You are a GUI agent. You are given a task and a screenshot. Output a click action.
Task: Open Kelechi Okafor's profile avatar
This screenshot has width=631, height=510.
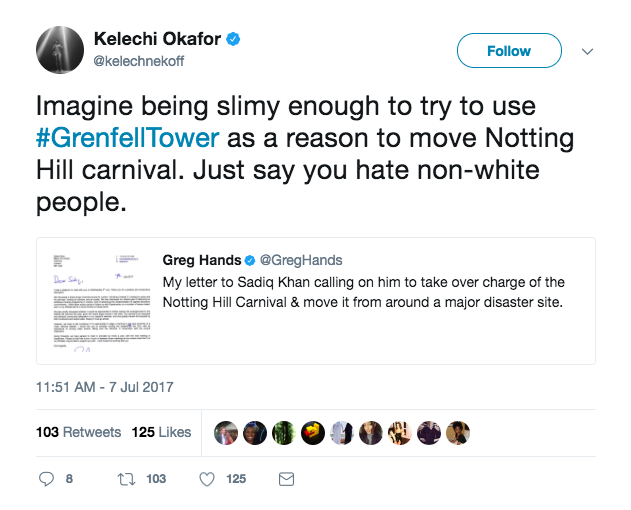(60, 50)
